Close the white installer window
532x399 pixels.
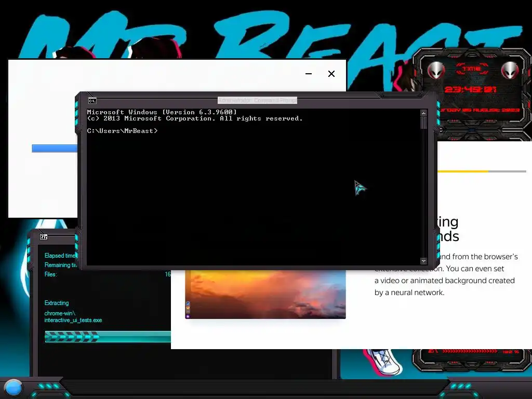click(x=331, y=74)
